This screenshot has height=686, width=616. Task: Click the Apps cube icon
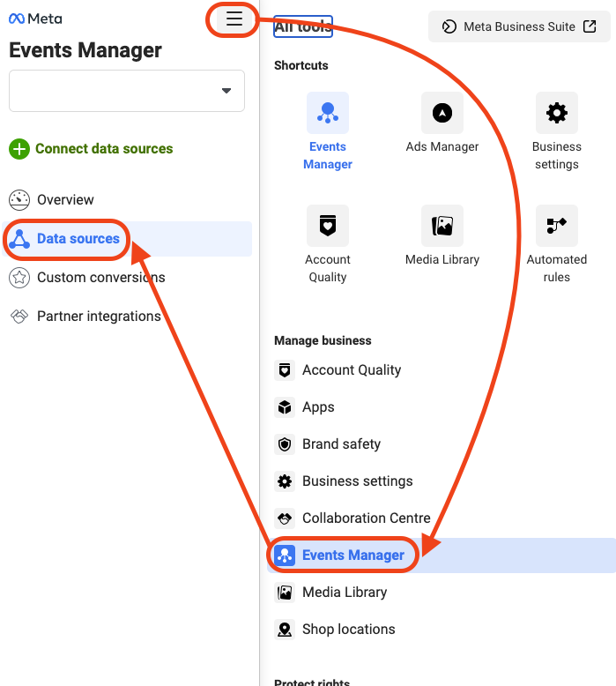(x=285, y=407)
